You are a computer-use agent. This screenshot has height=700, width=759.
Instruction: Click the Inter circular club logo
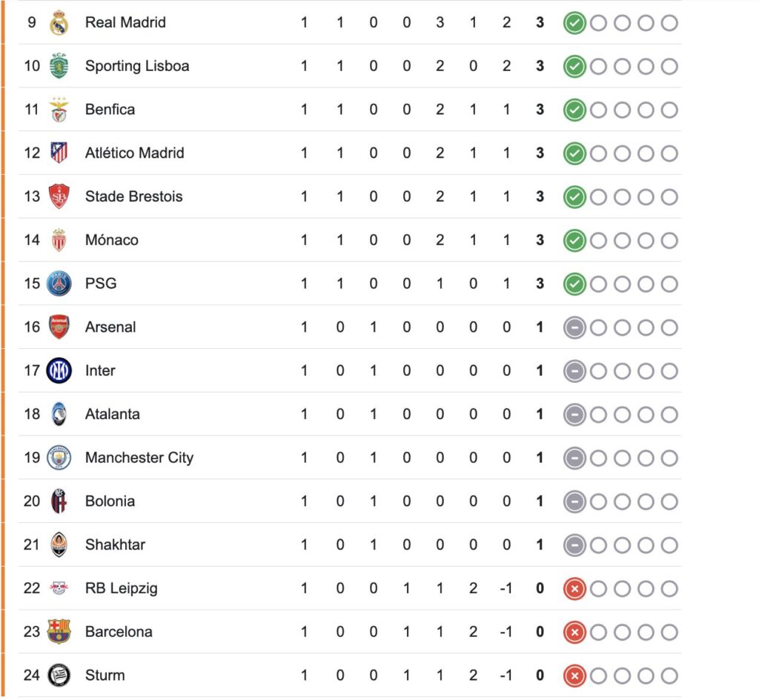coord(59,370)
